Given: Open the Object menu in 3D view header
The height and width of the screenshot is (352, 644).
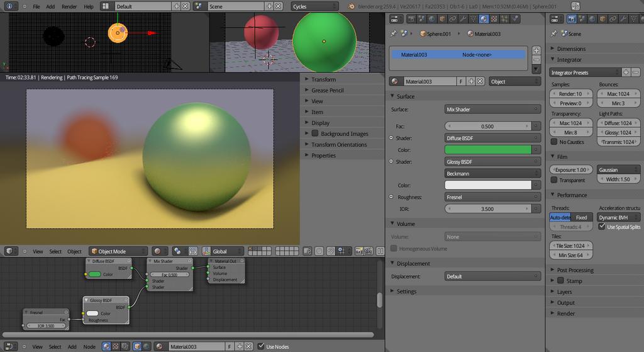Looking at the screenshot, I should click(74, 251).
